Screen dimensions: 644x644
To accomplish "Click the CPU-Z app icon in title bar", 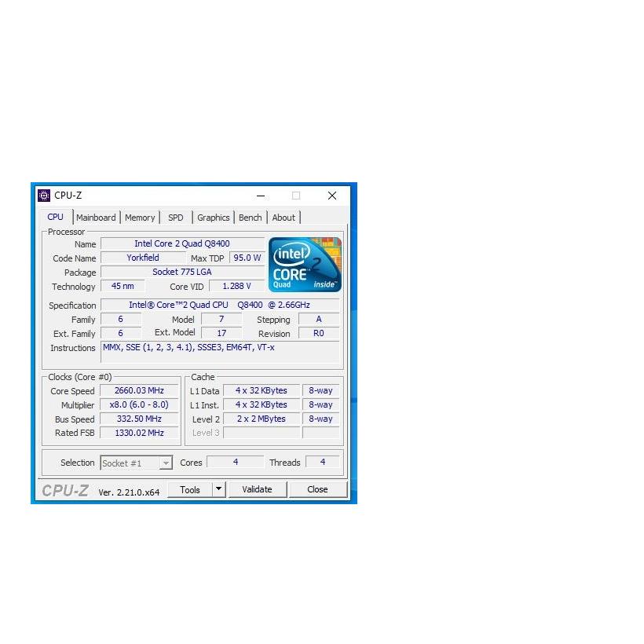I will 44,196.
